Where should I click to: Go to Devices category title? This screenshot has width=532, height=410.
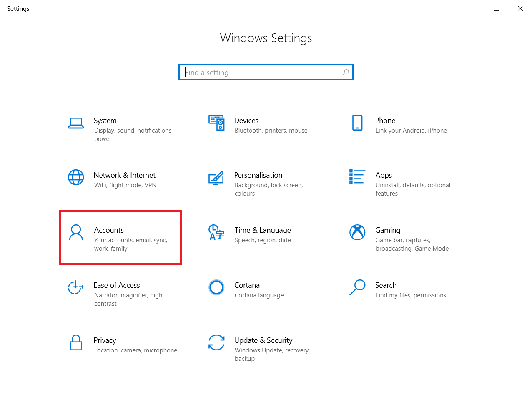[x=246, y=121]
